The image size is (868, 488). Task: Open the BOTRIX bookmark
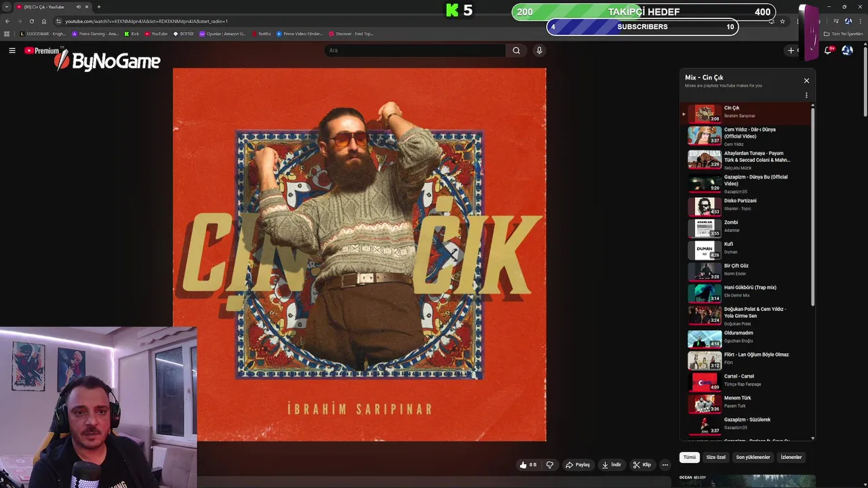tap(184, 33)
